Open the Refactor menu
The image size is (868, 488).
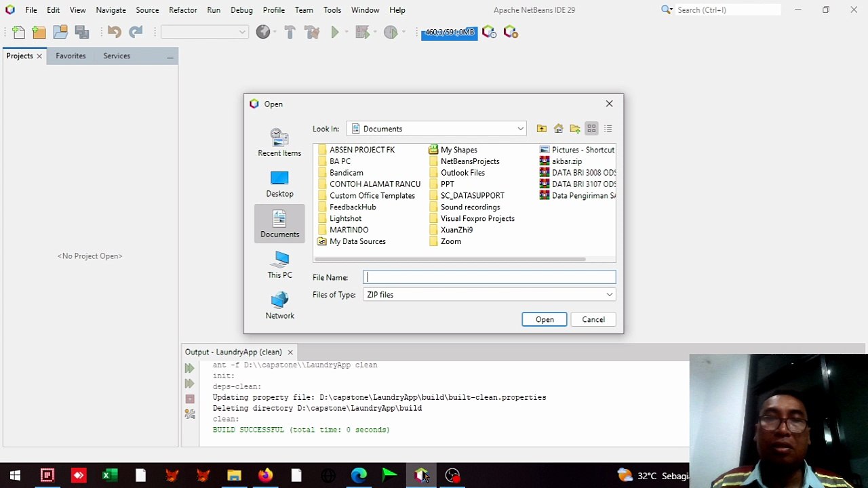coord(183,10)
